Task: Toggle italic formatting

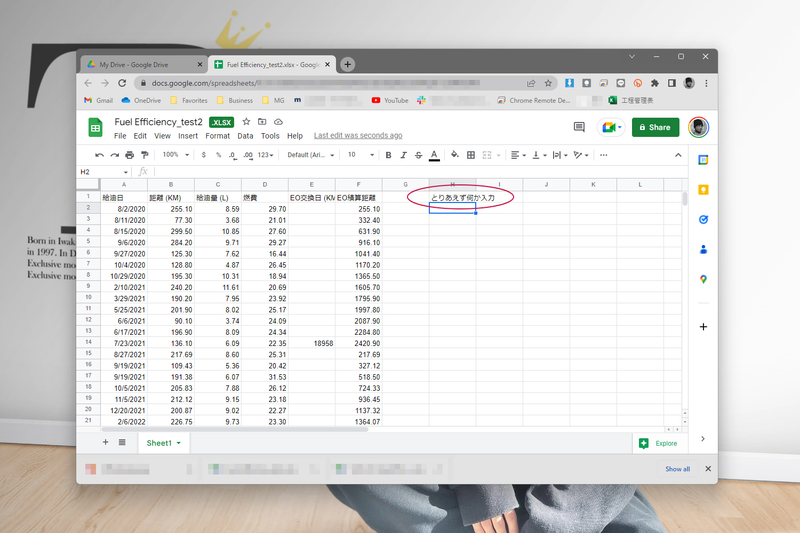Action: click(x=404, y=155)
